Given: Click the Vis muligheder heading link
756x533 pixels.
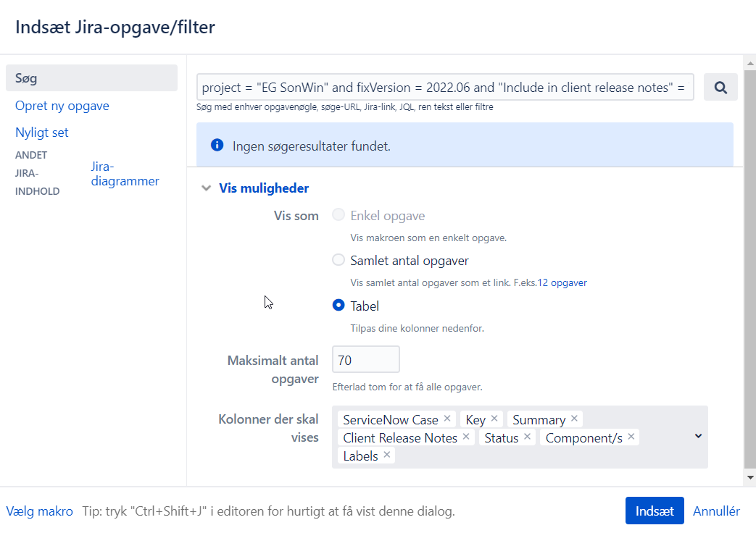Looking at the screenshot, I should pos(264,188).
